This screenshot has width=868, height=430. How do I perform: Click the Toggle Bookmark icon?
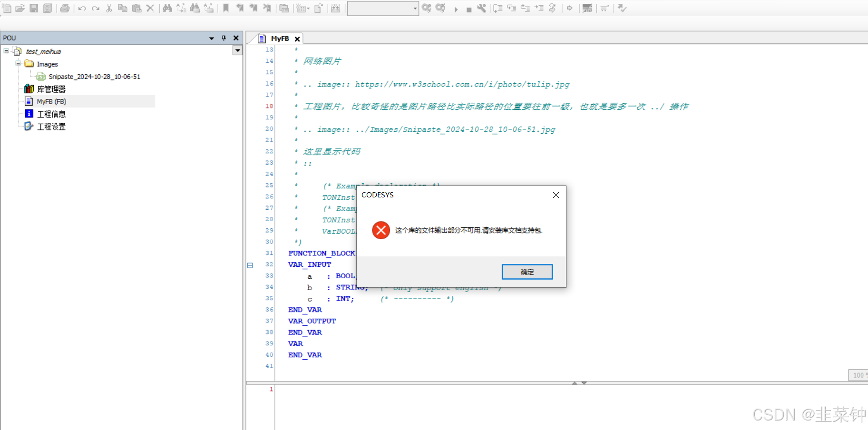pyautogui.click(x=226, y=8)
